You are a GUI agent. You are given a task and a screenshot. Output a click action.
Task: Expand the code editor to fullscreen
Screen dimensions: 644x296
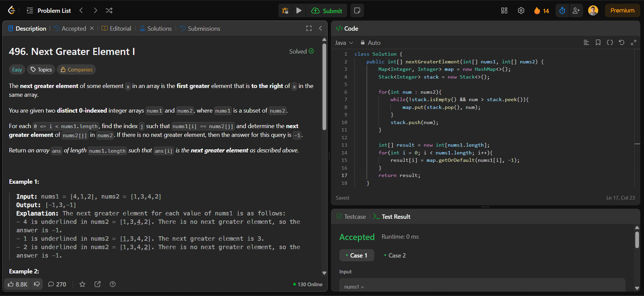(x=633, y=42)
